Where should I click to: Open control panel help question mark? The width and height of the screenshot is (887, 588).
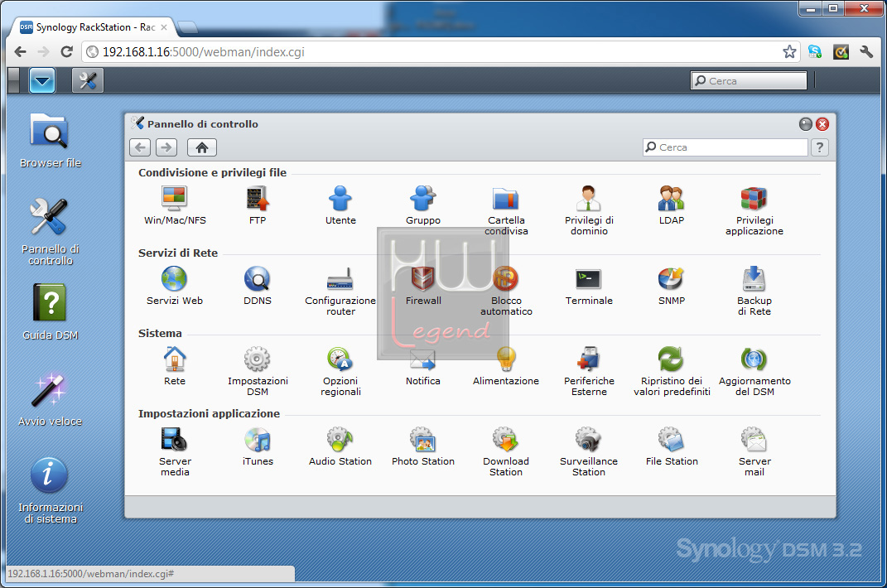point(820,147)
